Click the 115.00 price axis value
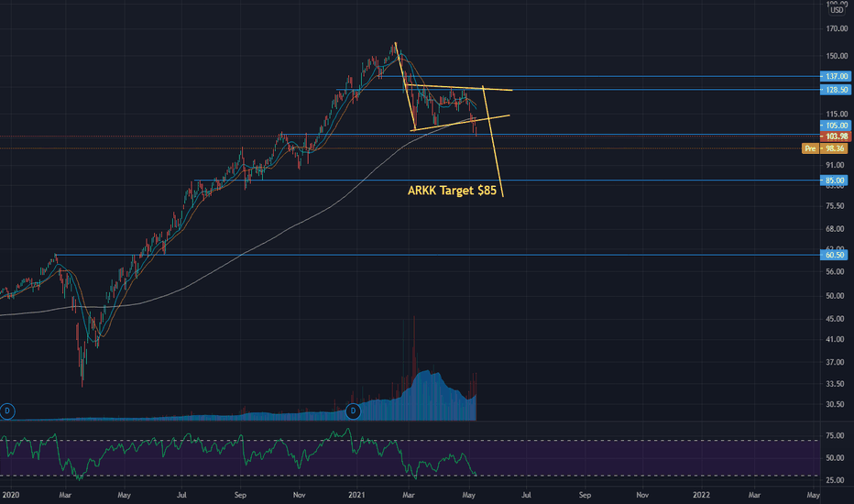Image resolution: width=854 pixels, height=504 pixels. coord(837,114)
